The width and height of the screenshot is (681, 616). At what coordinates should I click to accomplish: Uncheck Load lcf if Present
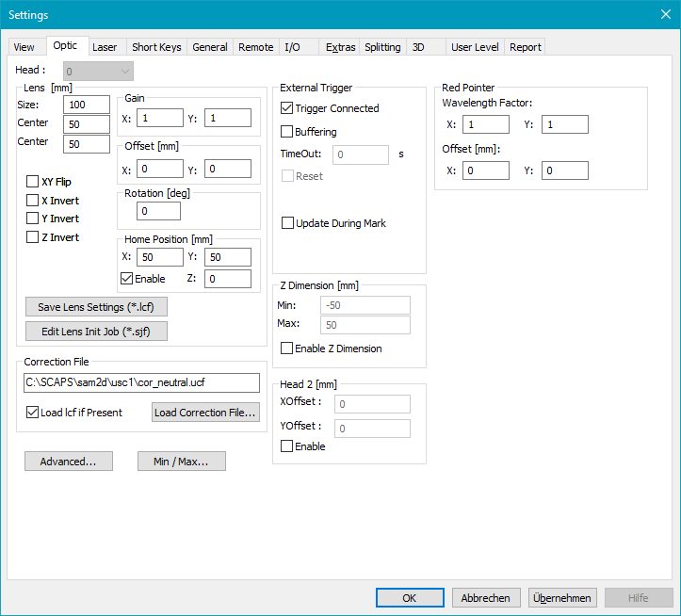[x=33, y=413]
